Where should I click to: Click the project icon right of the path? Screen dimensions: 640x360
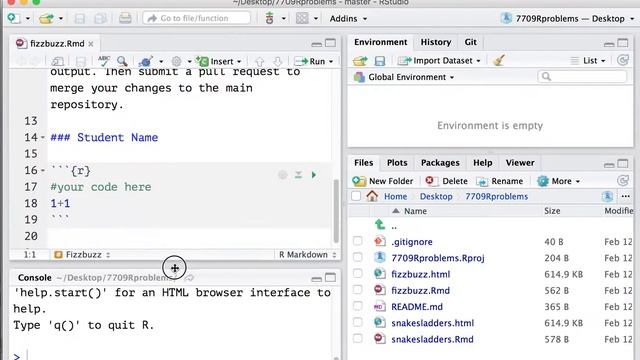tap(607, 196)
